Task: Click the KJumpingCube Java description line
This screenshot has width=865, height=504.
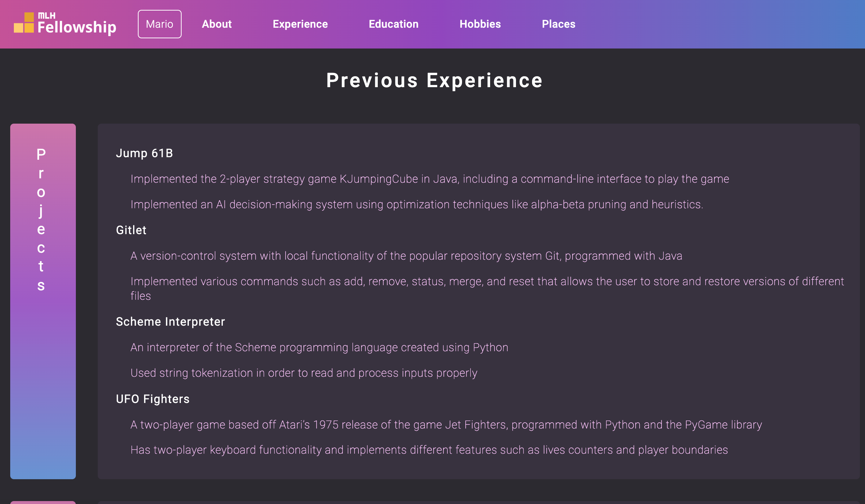Action: pos(430,179)
